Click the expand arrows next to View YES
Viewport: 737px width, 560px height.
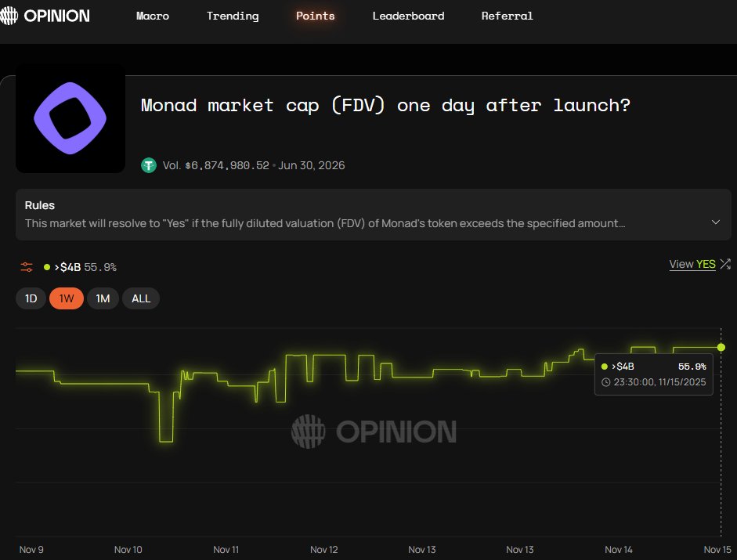724,264
